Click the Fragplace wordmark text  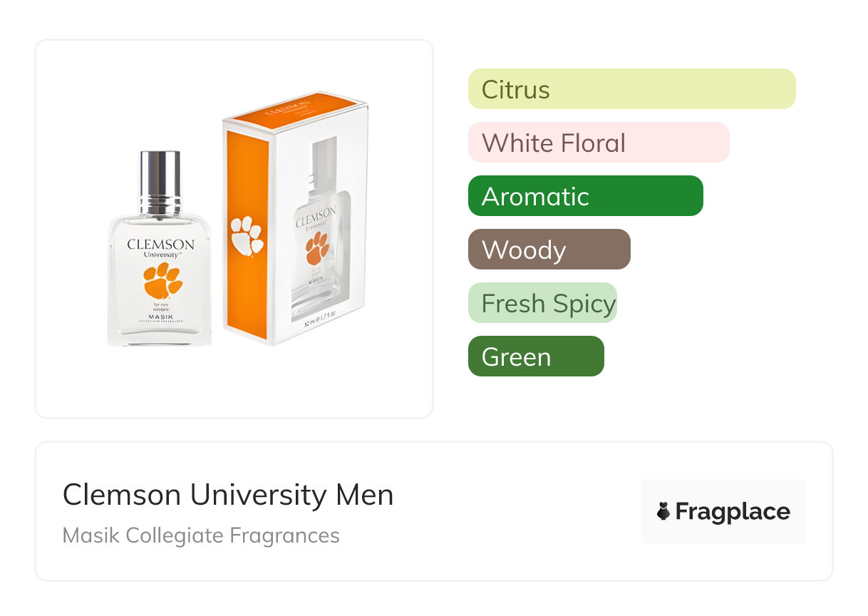point(733,512)
